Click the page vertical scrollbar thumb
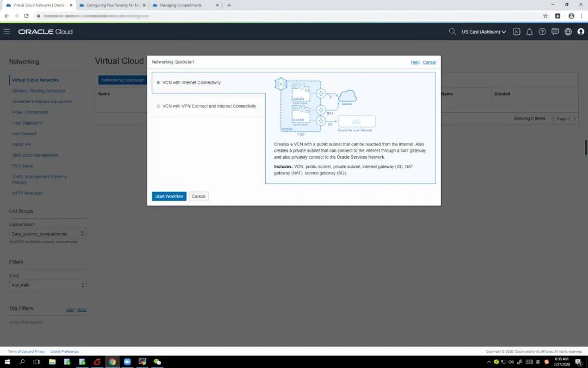The image size is (588, 368). (x=586, y=148)
